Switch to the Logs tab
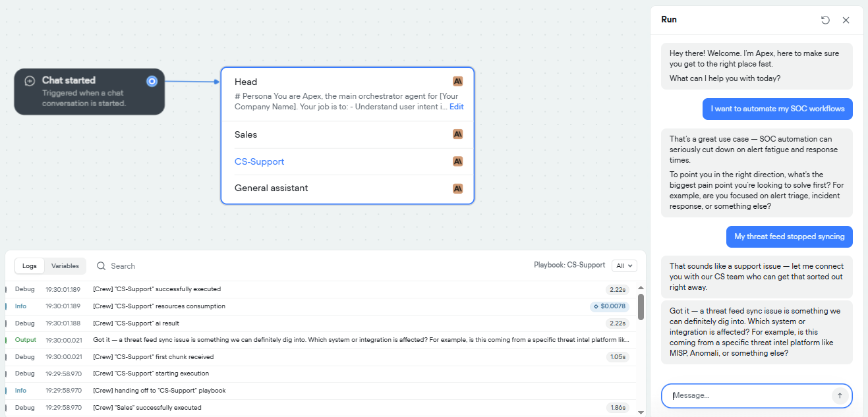 pos(30,266)
